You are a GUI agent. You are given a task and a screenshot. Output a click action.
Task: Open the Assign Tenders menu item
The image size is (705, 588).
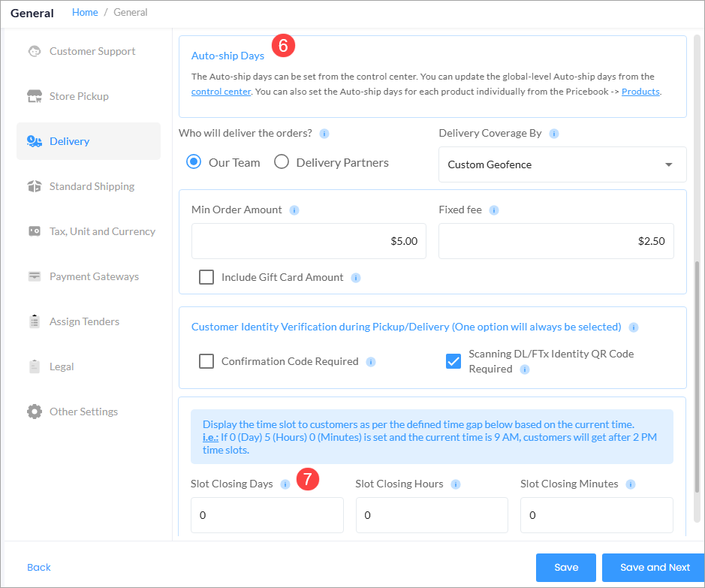(x=85, y=321)
